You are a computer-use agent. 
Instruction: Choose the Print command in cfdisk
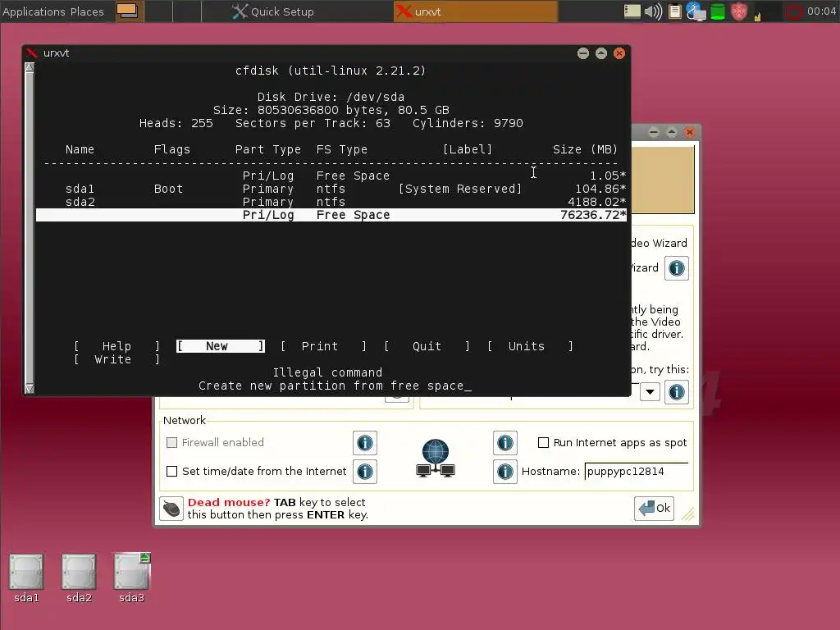click(323, 346)
